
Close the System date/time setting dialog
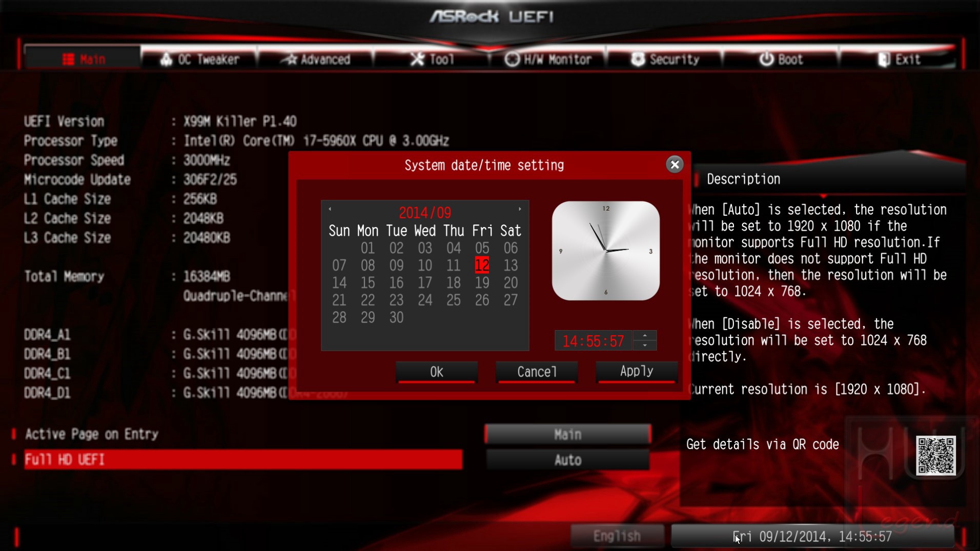tap(675, 165)
